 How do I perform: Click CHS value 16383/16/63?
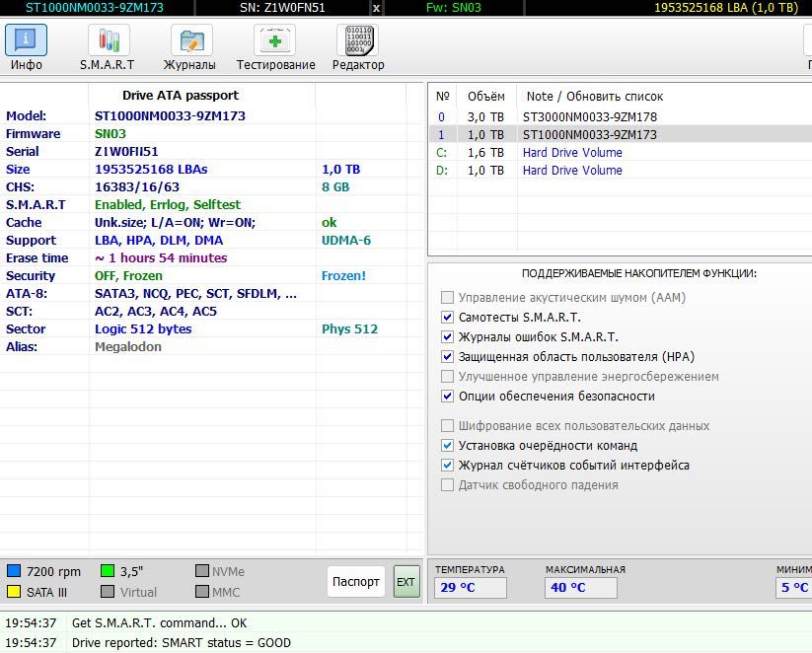pyautogui.click(x=137, y=187)
